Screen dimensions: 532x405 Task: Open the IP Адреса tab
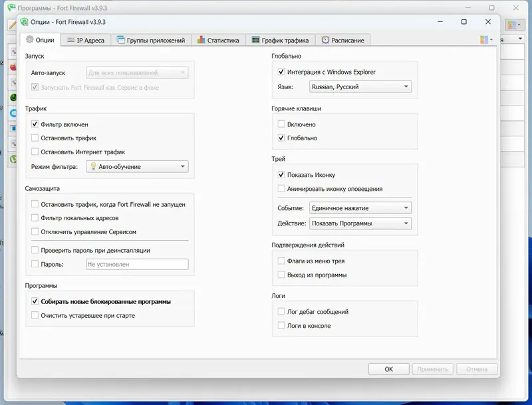click(x=86, y=40)
